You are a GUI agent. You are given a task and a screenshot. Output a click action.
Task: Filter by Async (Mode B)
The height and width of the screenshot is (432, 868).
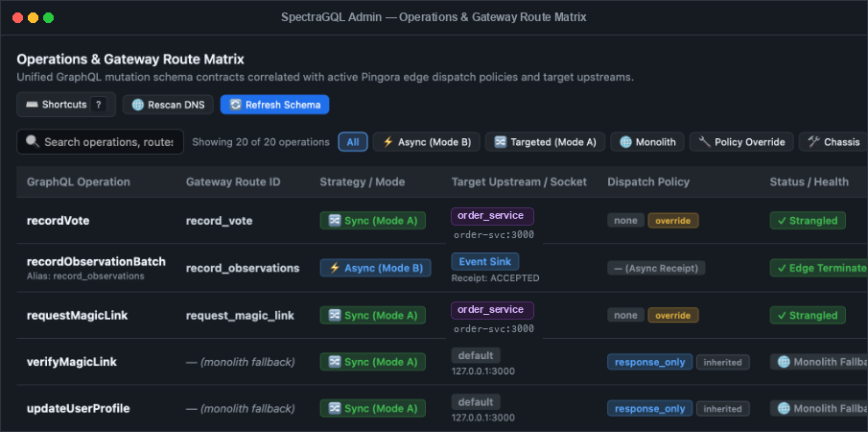pos(426,142)
